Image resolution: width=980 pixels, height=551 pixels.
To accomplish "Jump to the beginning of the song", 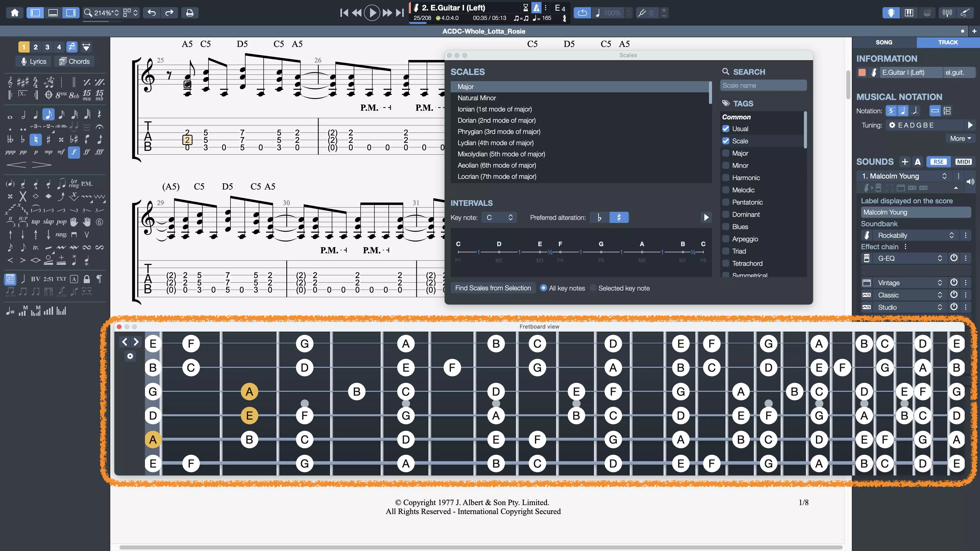I will [344, 12].
